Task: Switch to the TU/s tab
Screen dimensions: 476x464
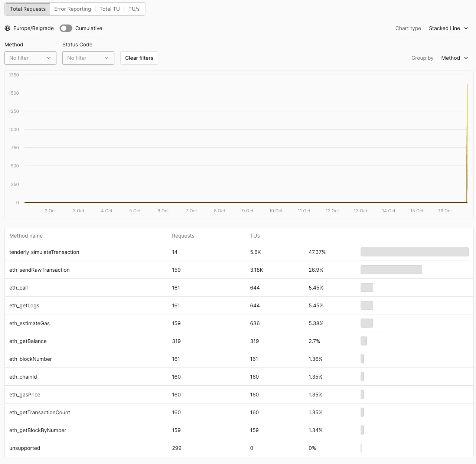Action: click(x=134, y=9)
